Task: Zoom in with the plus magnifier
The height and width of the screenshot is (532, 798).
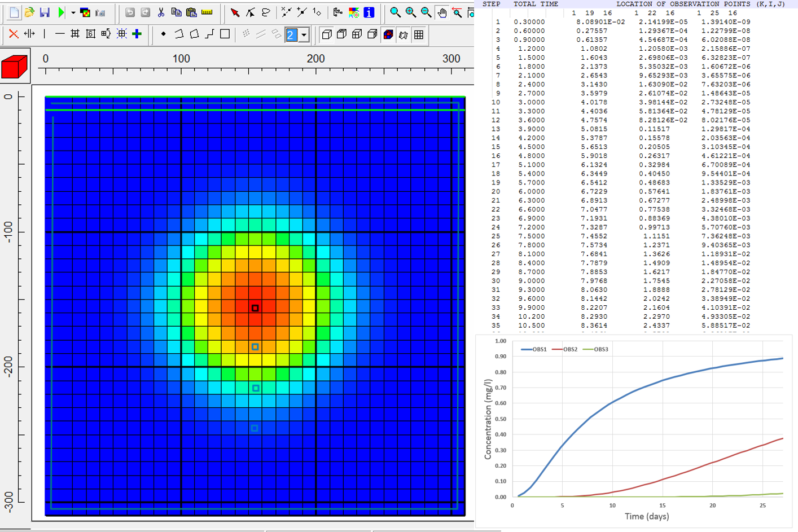Action: click(x=411, y=12)
